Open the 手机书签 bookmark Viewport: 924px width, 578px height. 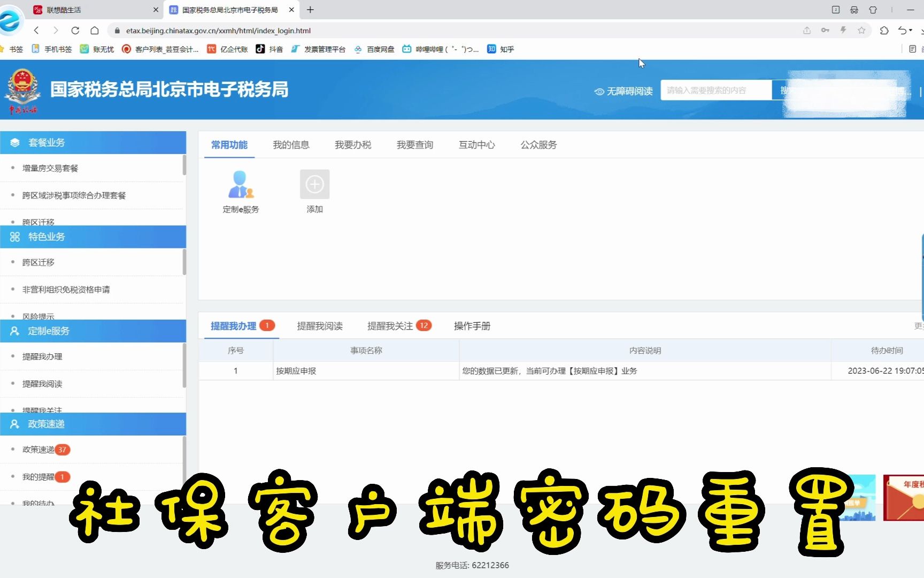(x=52, y=49)
